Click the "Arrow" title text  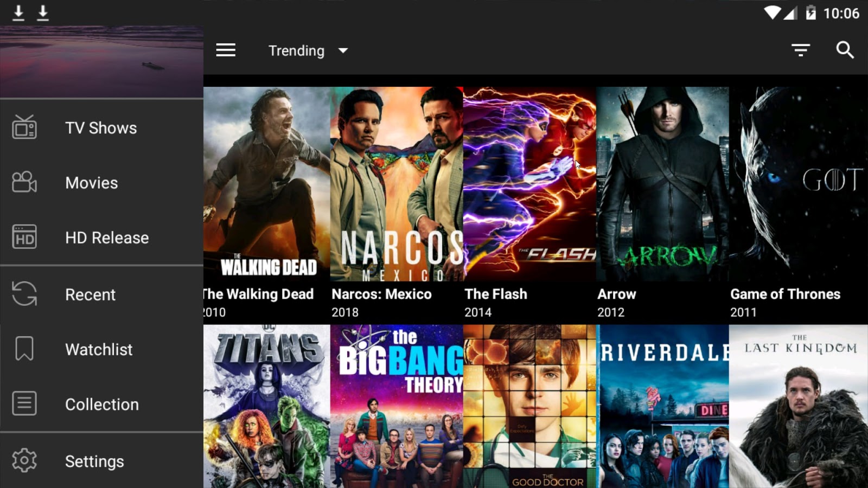[x=617, y=294]
